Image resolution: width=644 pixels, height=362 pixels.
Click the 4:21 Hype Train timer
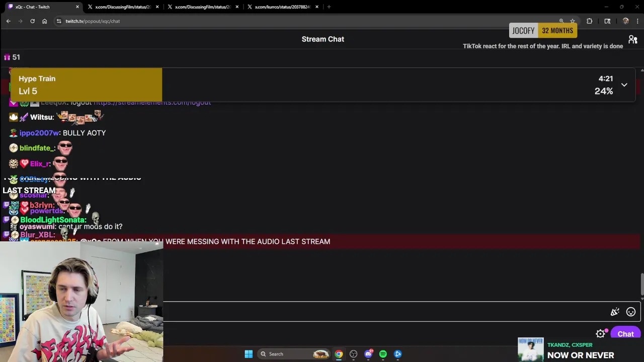pyautogui.click(x=606, y=79)
